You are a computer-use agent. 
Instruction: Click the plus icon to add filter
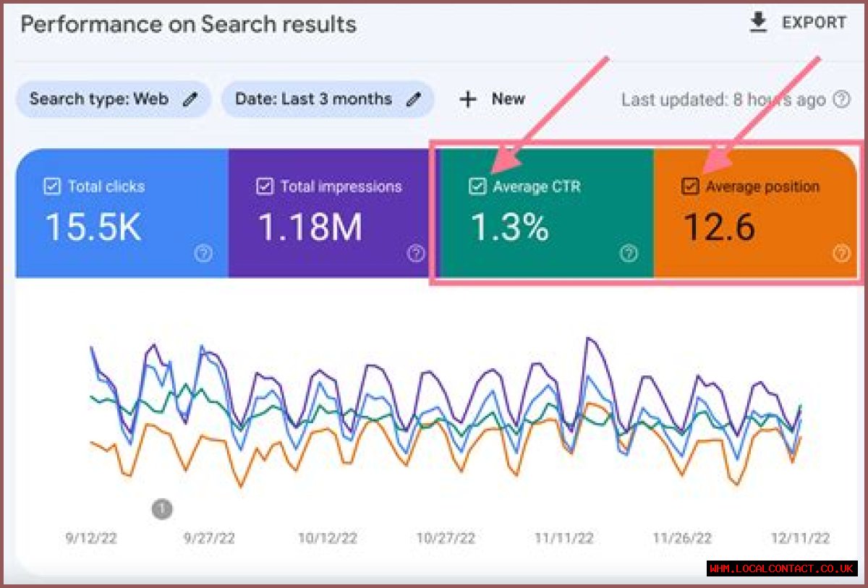[468, 100]
